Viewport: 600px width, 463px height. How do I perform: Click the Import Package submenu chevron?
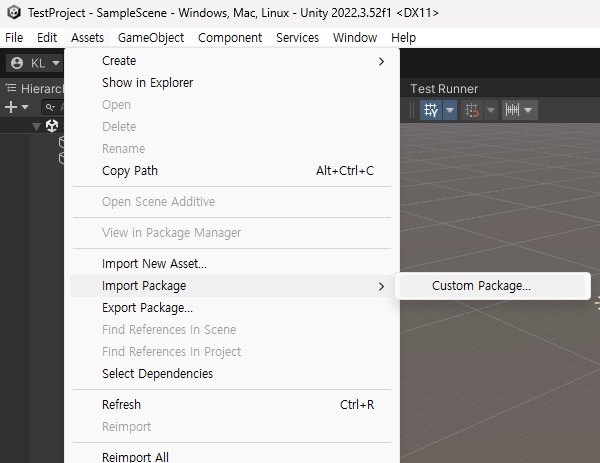[x=381, y=286]
